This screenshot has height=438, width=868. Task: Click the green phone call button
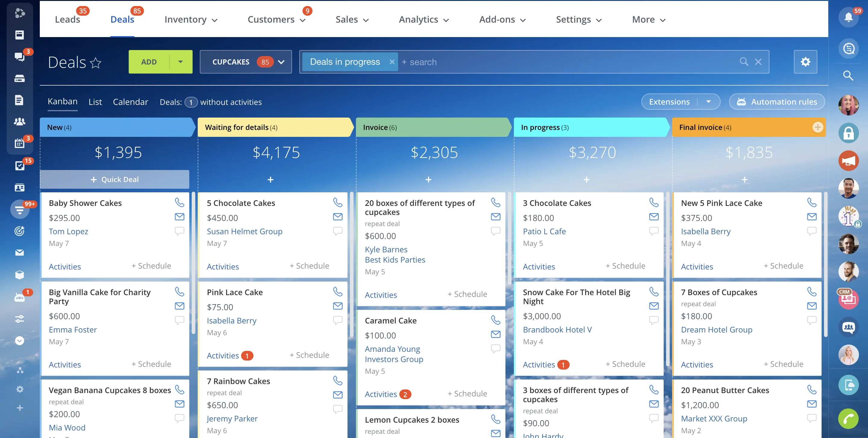[848, 418]
